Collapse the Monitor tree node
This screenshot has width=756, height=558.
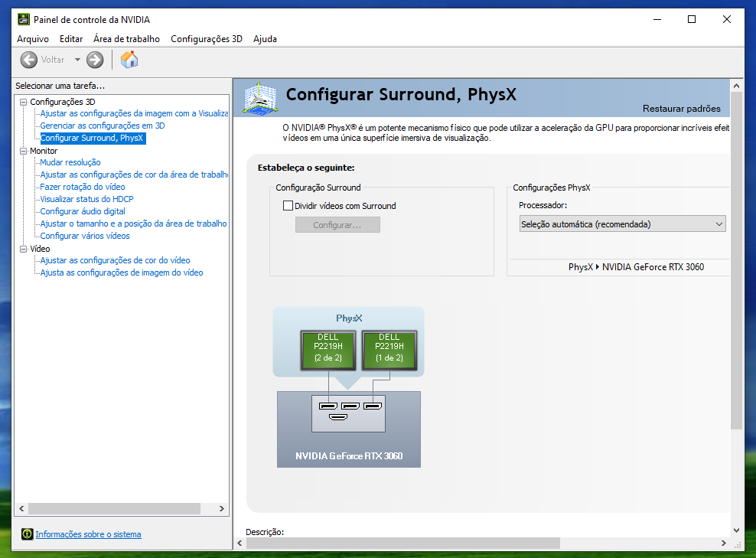(x=23, y=151)
